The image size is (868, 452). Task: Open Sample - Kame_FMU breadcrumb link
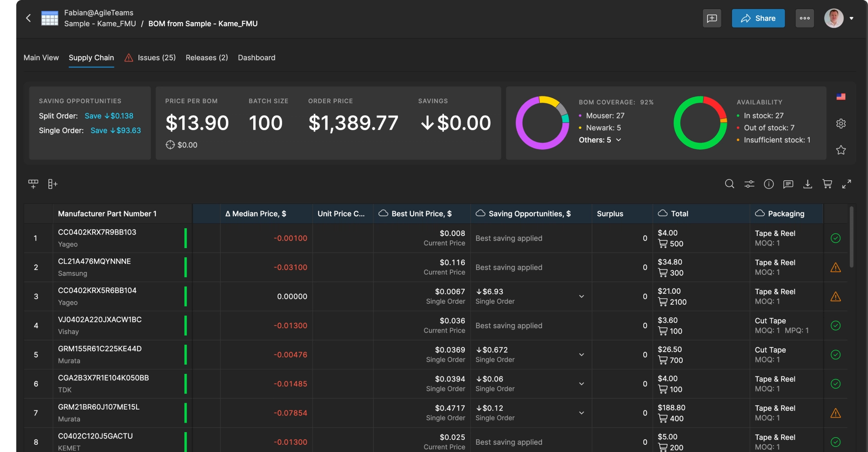click(x=100, y=24)
